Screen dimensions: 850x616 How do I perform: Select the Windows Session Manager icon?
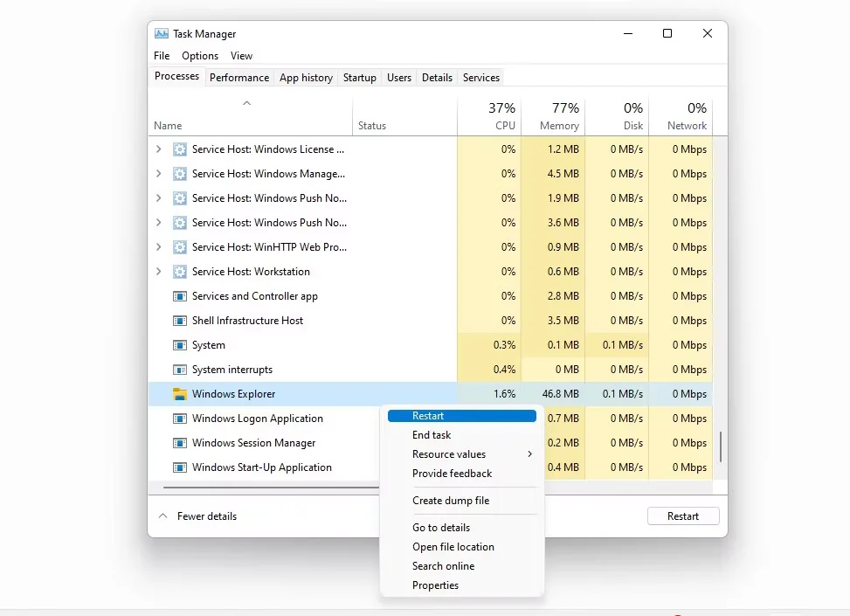pyautogui.click(x=179, y=443)
